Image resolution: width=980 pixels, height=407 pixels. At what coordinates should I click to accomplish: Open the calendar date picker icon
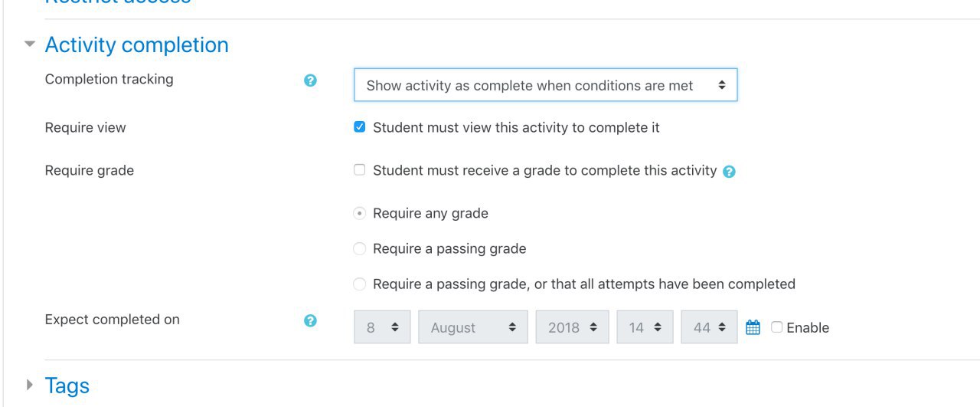753,327
